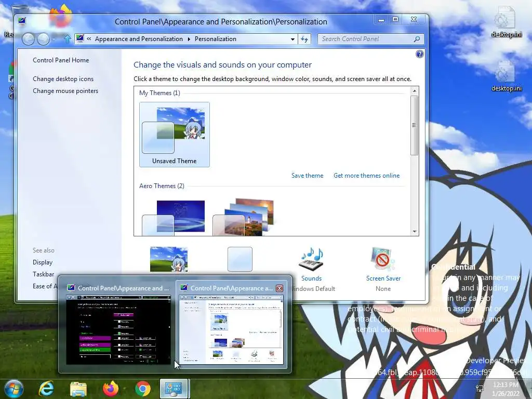
Task: Click the Forward navigation arrow
Action: (x=44, y=39)
